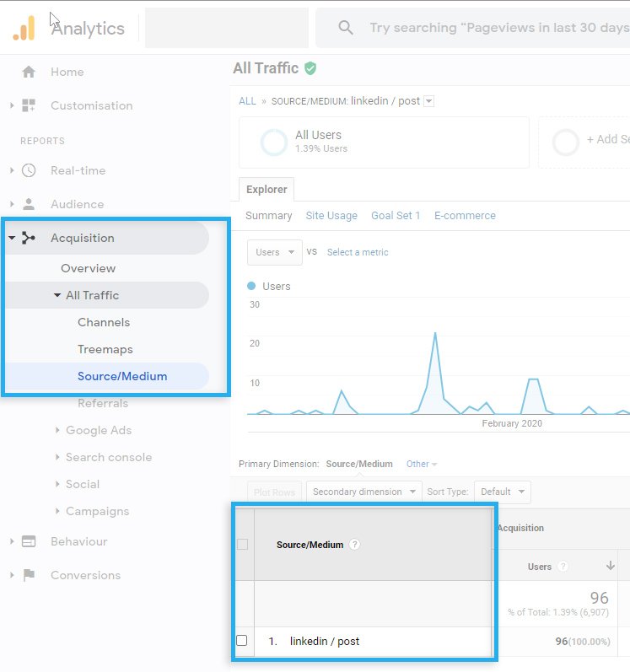Switch to the Site Usage view

tap(331, 216)
